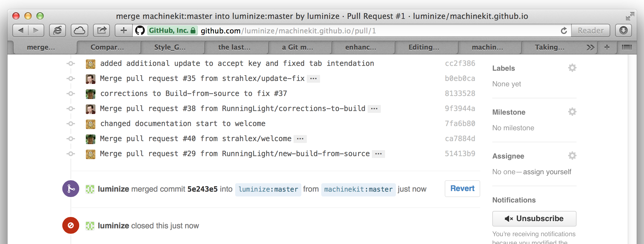This screenshot has width=644, height=244.
Task: Expand commit message for pull request #38
Action: [x=374, y=109]
